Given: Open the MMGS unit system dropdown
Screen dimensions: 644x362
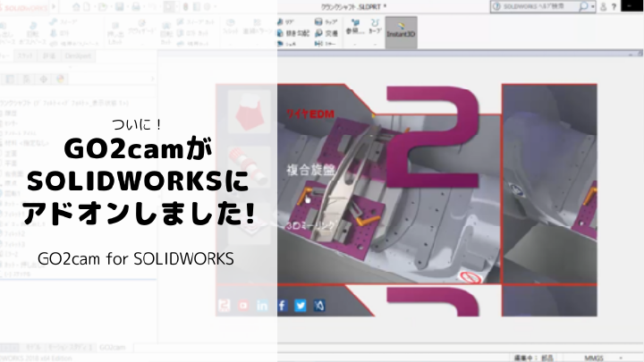Looking at the screenshot, I should (602, 358).
